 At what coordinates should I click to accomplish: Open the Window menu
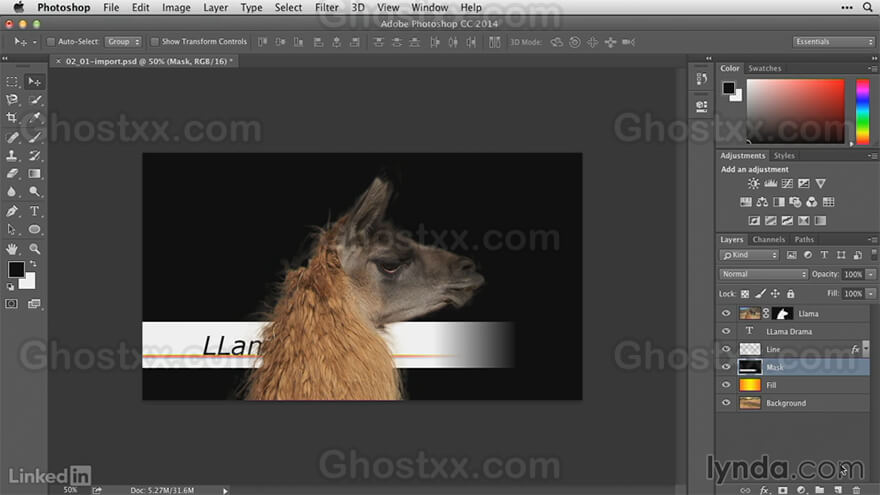(x=429, y=7)
